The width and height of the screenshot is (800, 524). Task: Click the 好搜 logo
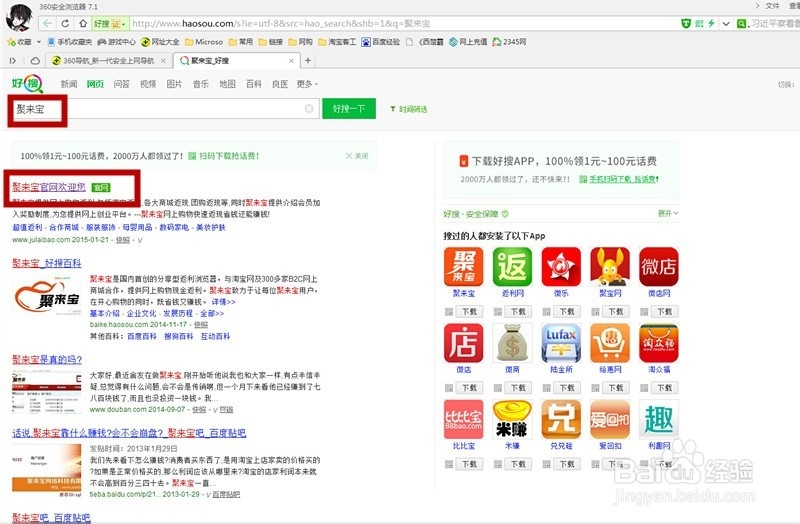click(x=27, y=84)
